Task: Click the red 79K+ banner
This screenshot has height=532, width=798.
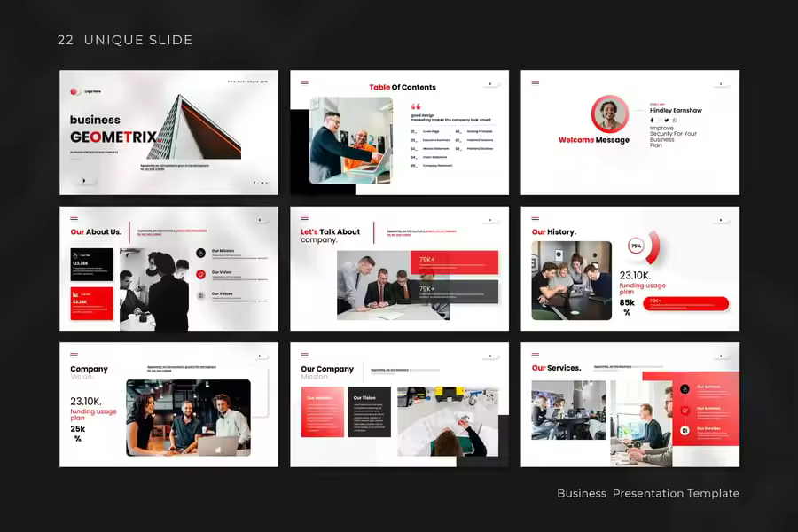Action: (453, 262)
